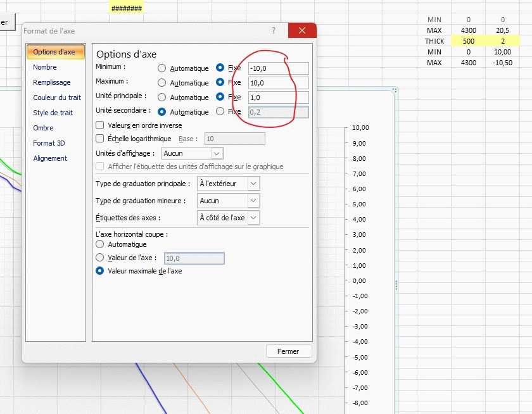Select Valeur de l'axe radio button
The image size is (532, 414).
(99, 258)
